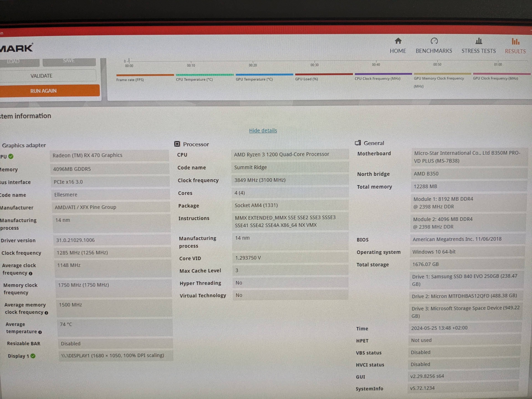Click info icon next to Average clock frequency
This screenshot has width=532, height=399.
(x=30, y=273)
